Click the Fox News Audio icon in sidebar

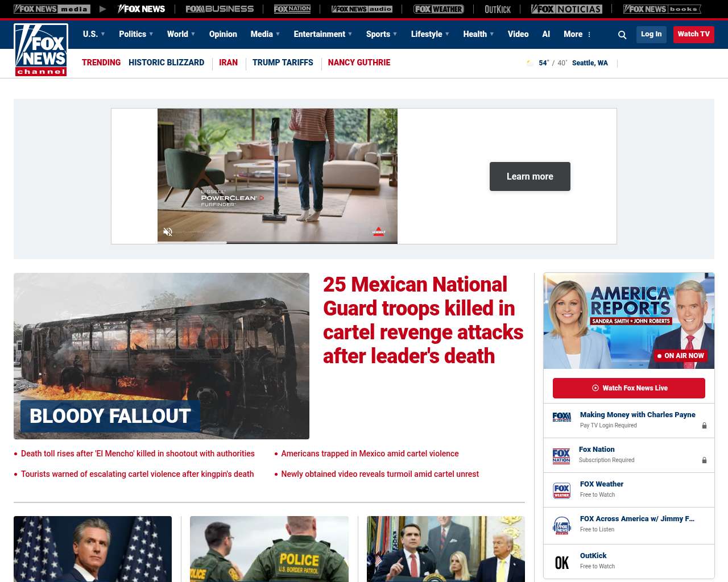561,526
